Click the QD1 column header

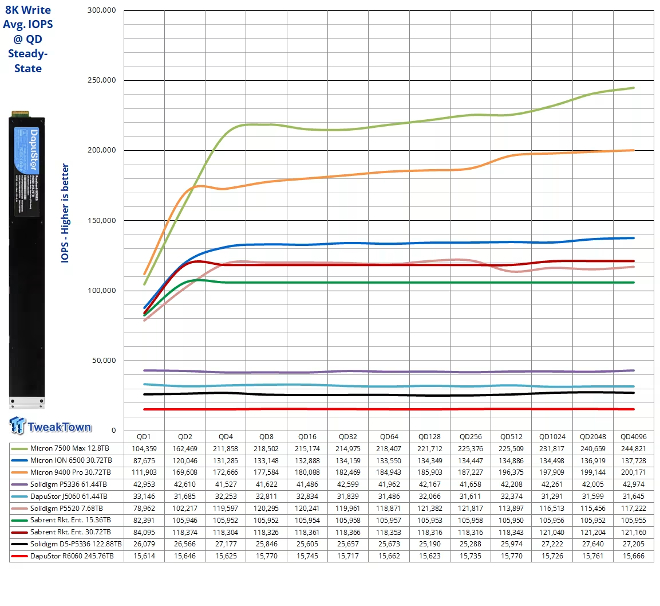[x=144, y=437]
